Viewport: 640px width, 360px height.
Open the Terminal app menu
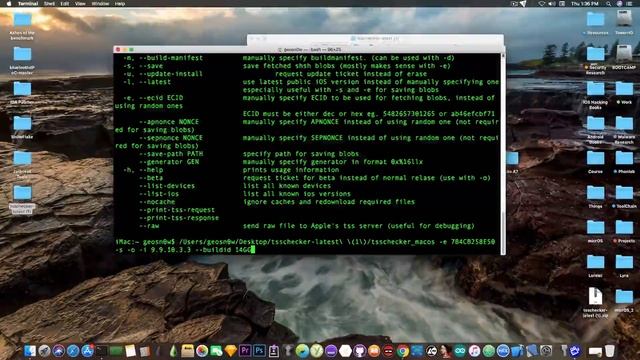[x=28, y=4]
